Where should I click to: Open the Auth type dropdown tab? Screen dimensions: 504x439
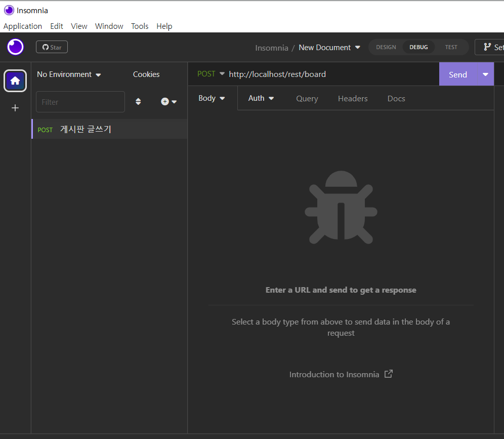pos(261,98)
